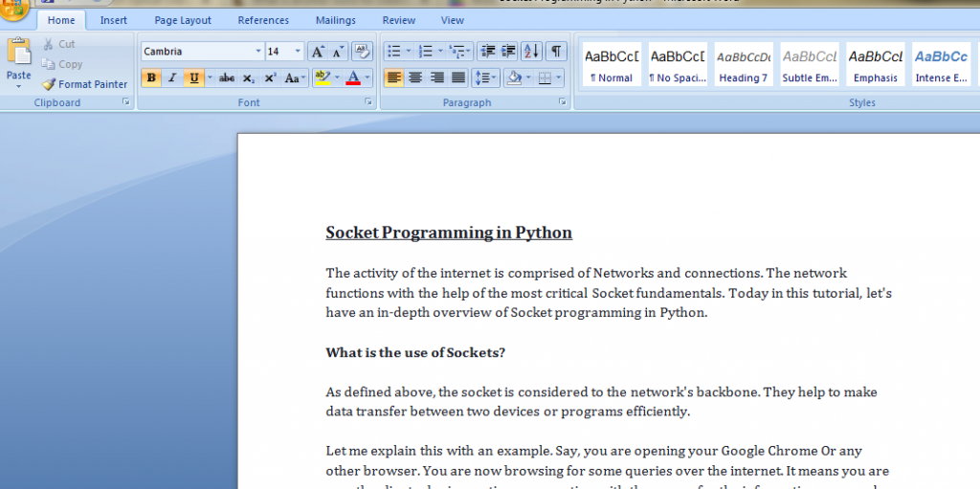The width and height of the screenshot is (980, 489).
Task: Apply bulleted list formatting
Action: coord(392,52)
